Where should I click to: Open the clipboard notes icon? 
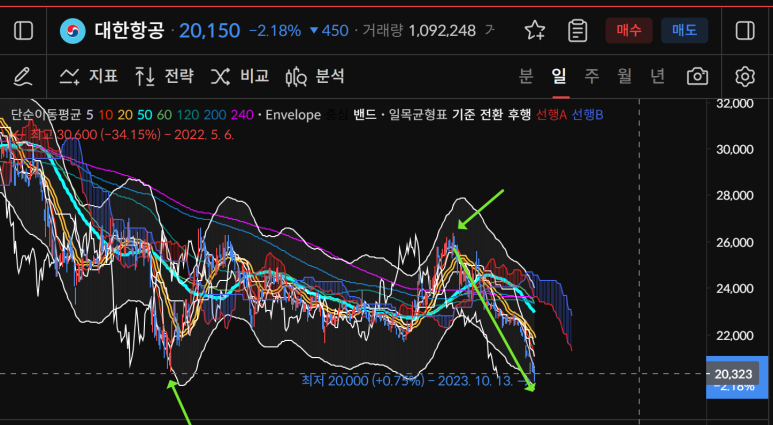click(x=577, y=31)
